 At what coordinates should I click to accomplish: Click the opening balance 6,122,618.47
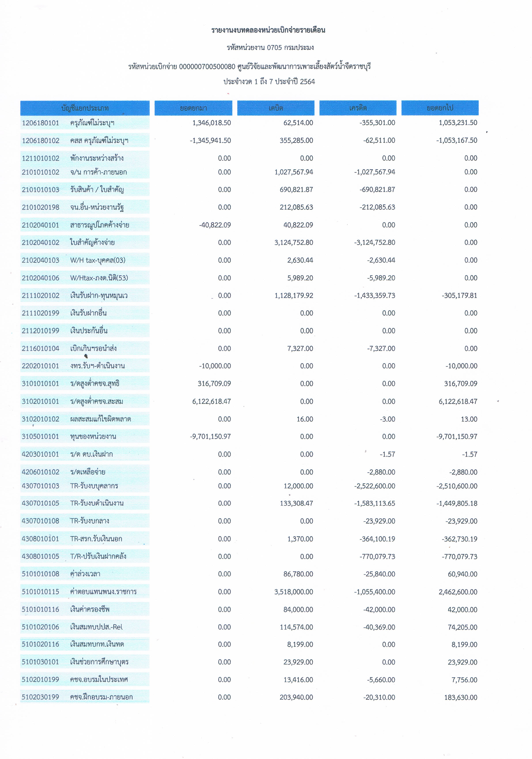(x=212, y=401)
